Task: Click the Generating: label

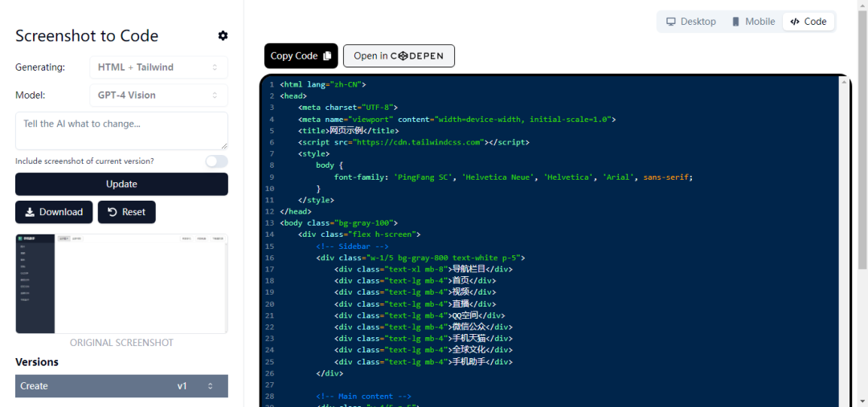Action: tap(40, 67)
